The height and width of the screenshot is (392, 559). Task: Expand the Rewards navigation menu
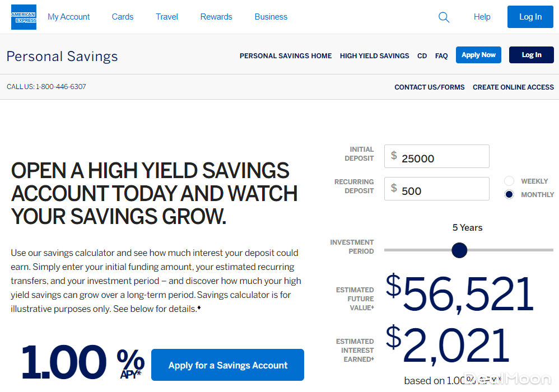pyautogui.click(x=216, y=17)
